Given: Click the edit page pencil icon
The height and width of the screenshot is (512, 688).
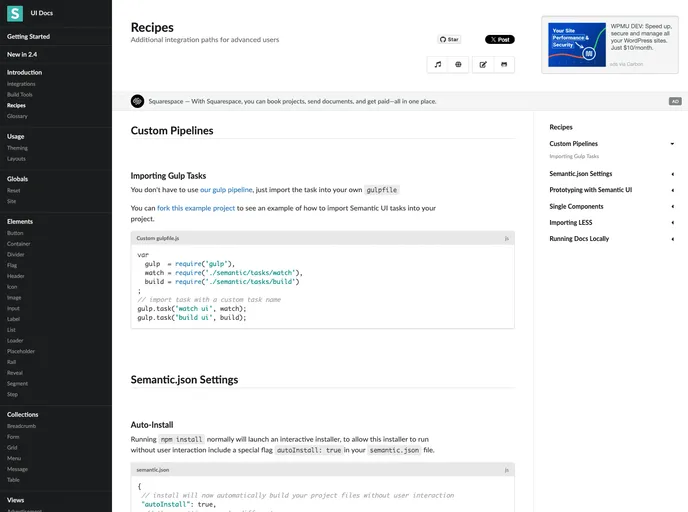Looking at the screenshot, I should 483,64.
